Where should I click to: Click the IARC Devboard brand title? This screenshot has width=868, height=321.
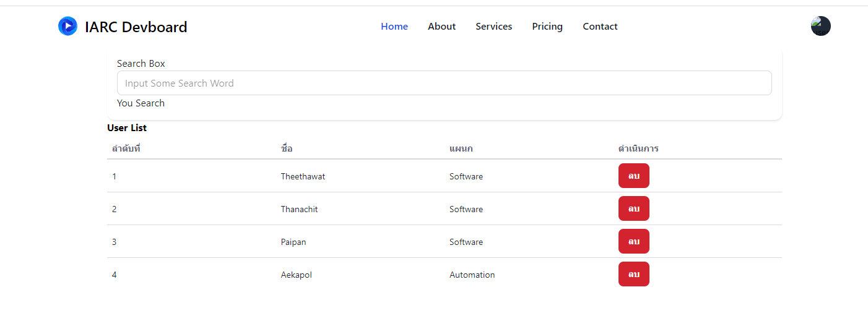click(x=136, y=27)
